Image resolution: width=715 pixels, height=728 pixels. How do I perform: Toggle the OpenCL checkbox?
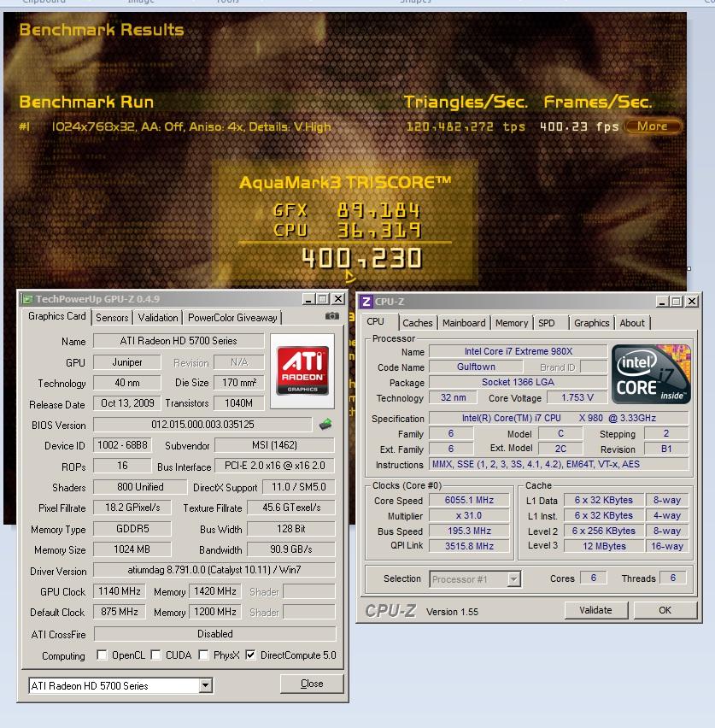pos(102,655)
